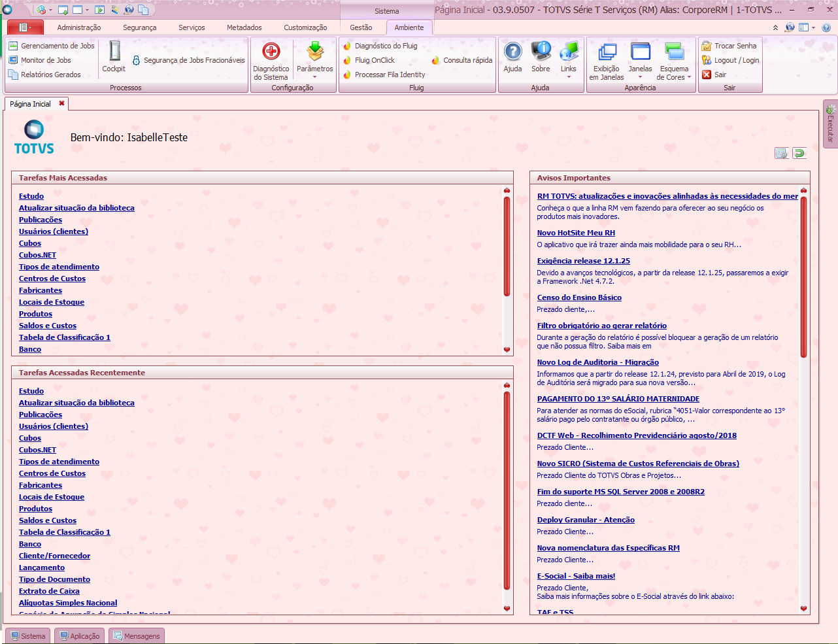Click the Avisos Importantes scrollbar
838x644 pixels.
[803, 276]
